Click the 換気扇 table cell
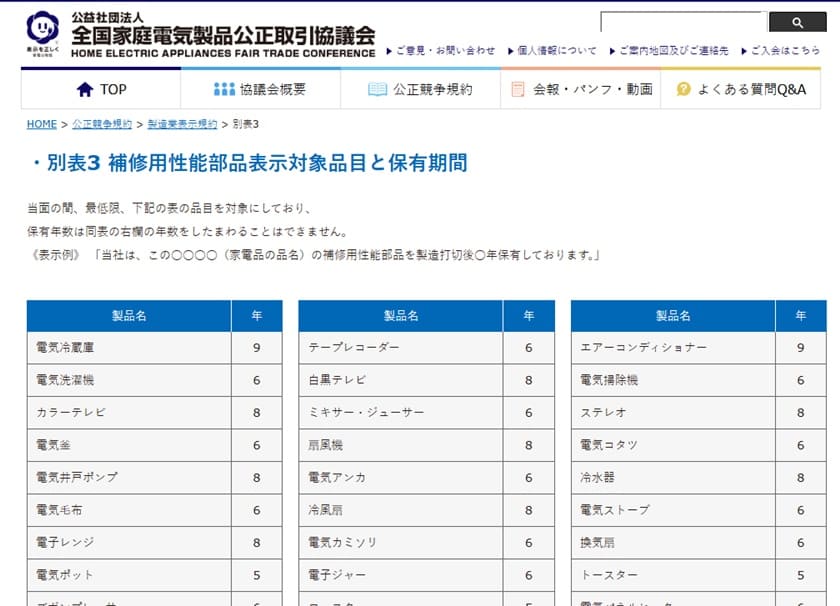 [x=673, y=543]
